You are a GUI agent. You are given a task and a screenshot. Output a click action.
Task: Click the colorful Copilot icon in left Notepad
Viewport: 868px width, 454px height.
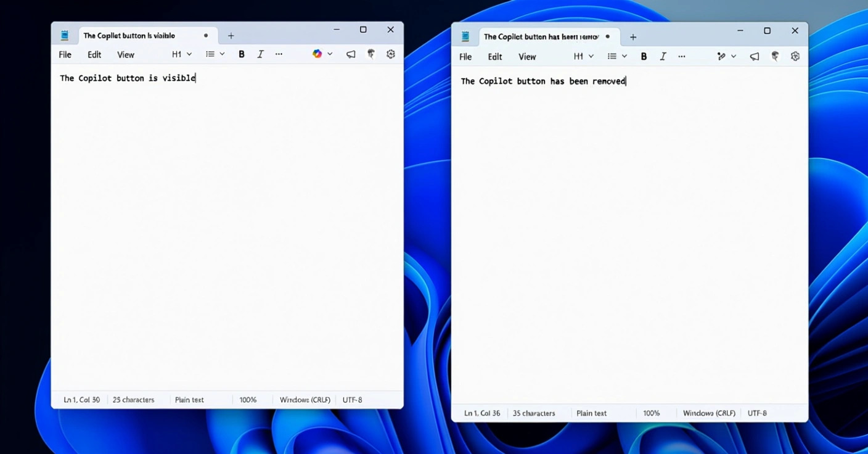(x=317, y=54)
